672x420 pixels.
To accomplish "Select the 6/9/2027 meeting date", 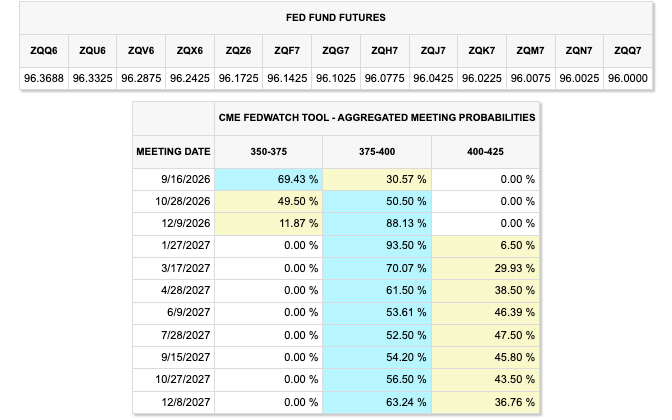I will 174,312.
